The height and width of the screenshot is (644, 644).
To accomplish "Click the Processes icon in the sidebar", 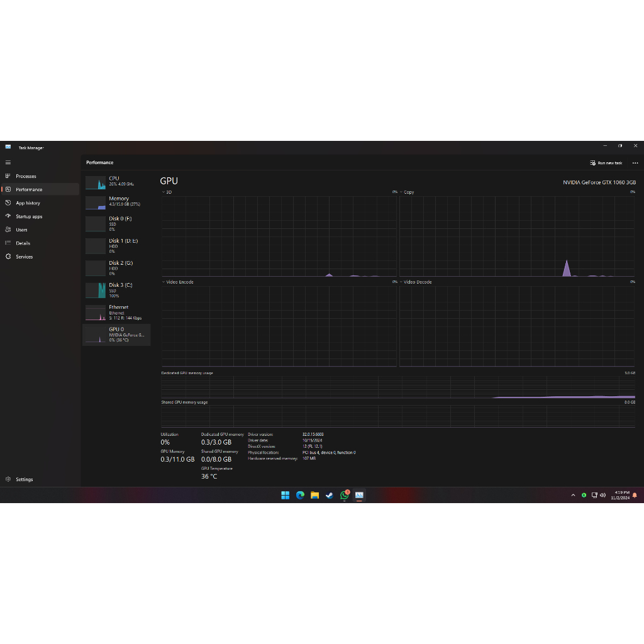I will pos(8,176).
